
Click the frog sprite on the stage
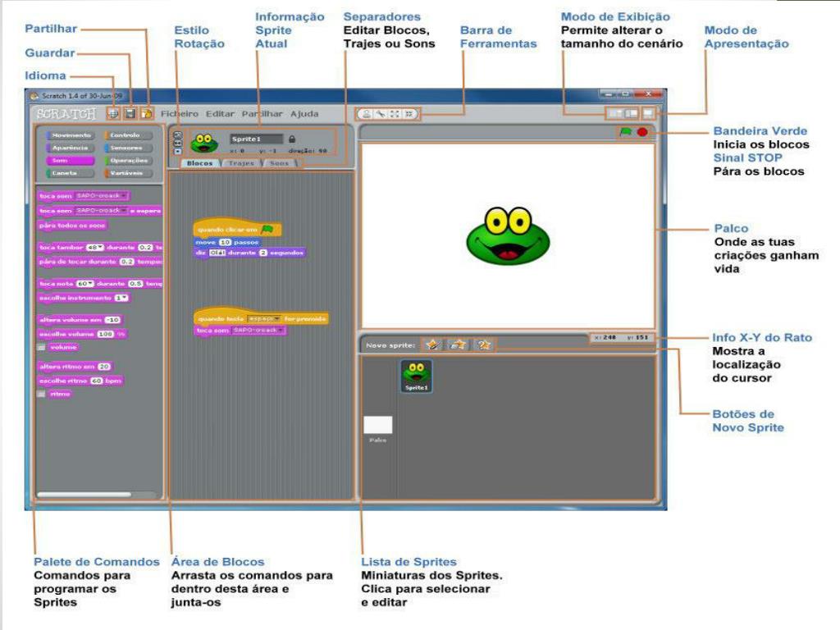(508, 235)
